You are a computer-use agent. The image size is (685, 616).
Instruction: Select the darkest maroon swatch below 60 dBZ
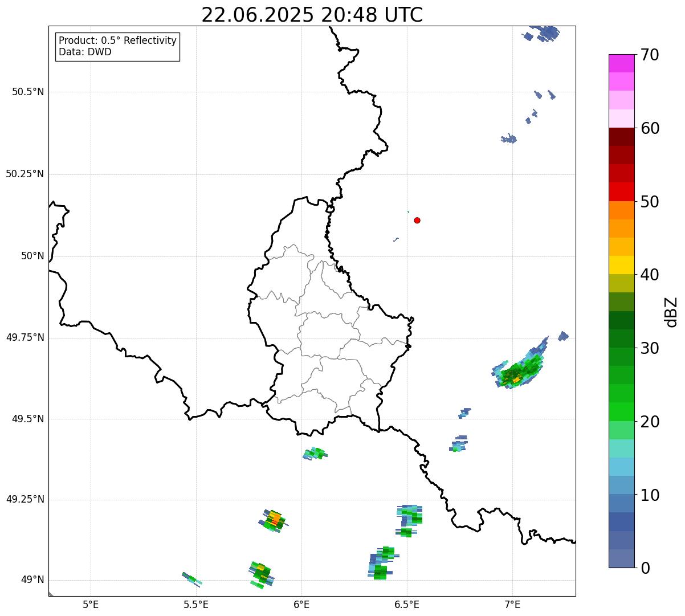click(622, 137)
